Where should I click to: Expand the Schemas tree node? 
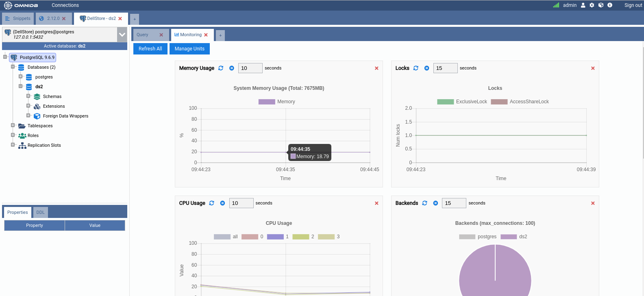28,96
